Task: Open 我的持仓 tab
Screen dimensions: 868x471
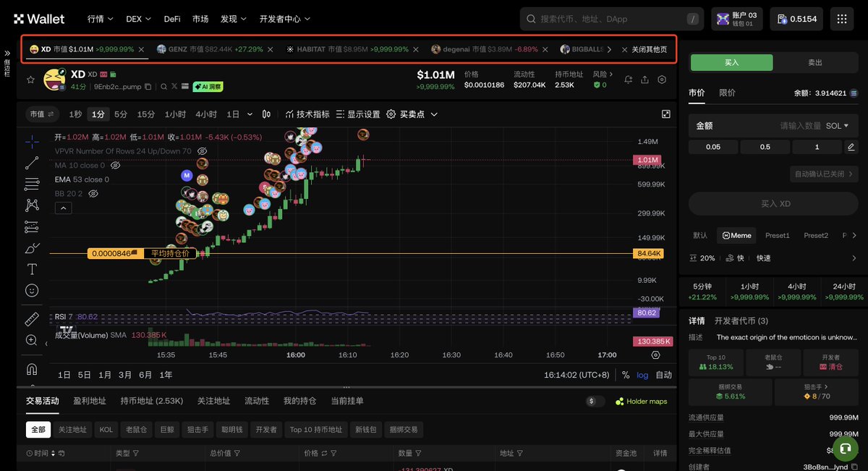Action: point(300,401)
